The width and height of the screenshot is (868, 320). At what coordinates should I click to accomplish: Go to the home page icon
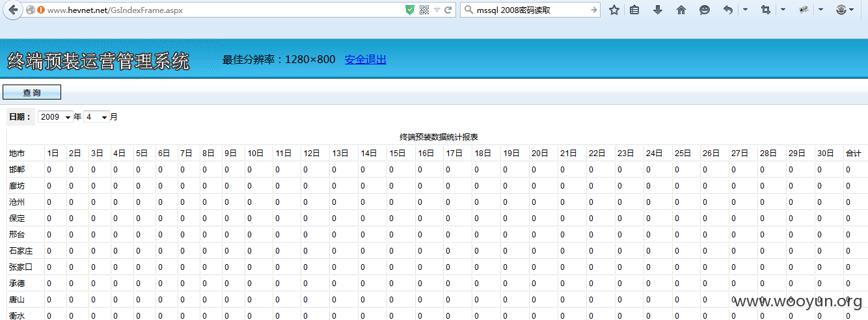click(x=681, y=10)
